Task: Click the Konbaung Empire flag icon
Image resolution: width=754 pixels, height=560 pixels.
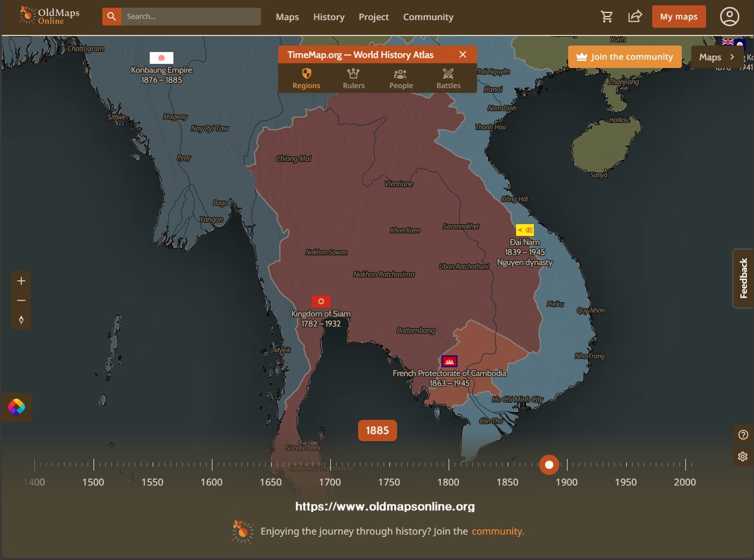Action: (x=162, y=58)
